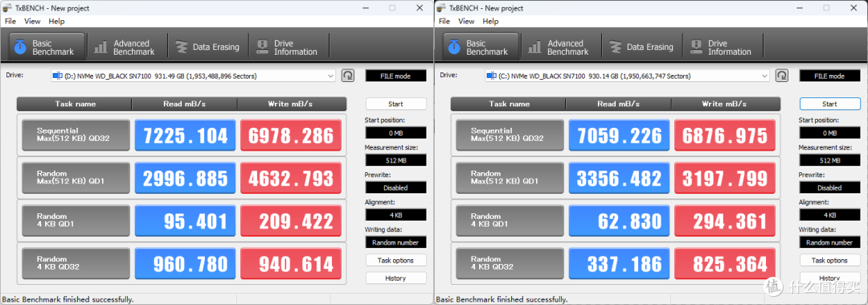868x305 pixels.
Task: Click write value 4632.793
Action: click(x=291, y=178)
